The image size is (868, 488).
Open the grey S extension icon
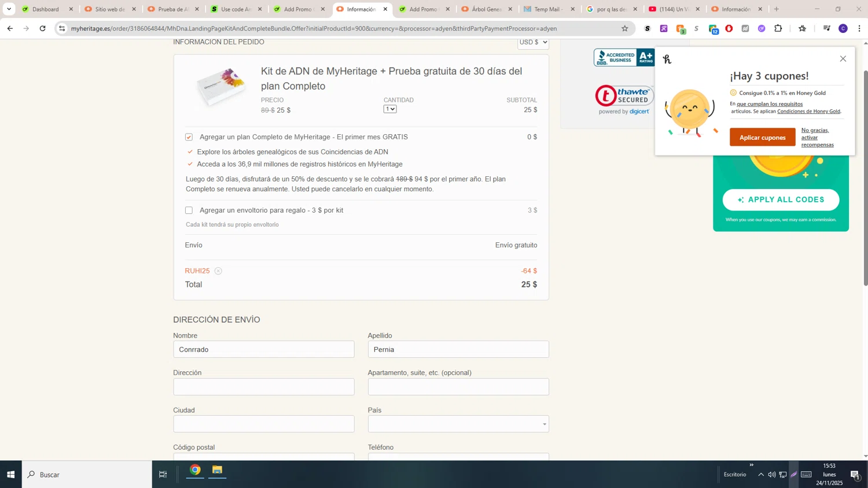(x=696, y=28)
